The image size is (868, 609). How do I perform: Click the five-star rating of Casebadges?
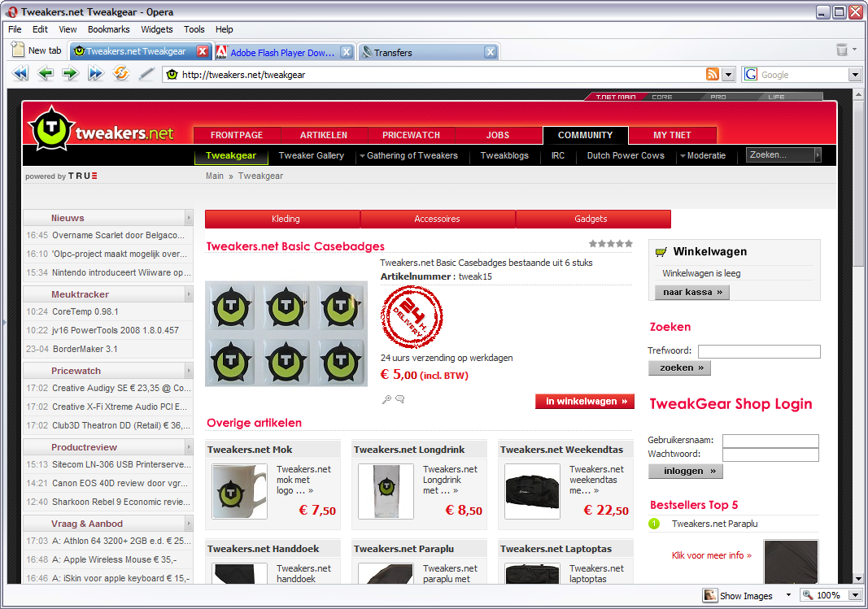(611, 243)
